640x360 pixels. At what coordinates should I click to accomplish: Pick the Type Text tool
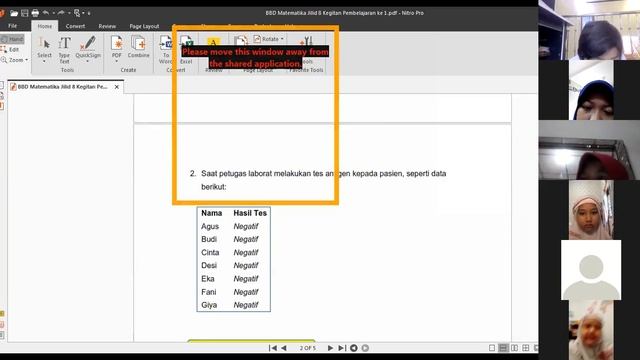[x=64, y=50]
